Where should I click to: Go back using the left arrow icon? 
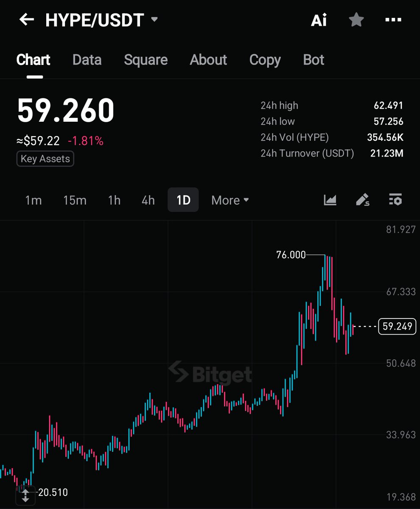26,20
